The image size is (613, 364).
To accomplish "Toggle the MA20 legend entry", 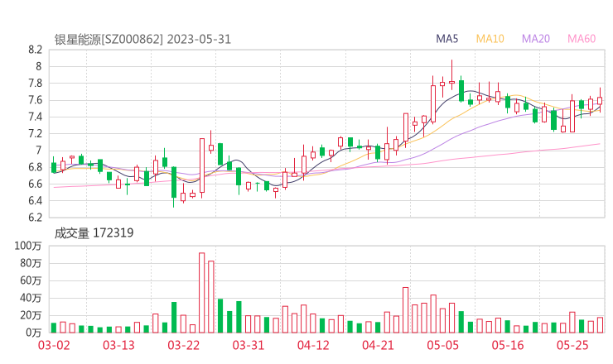I will point(536,39).
